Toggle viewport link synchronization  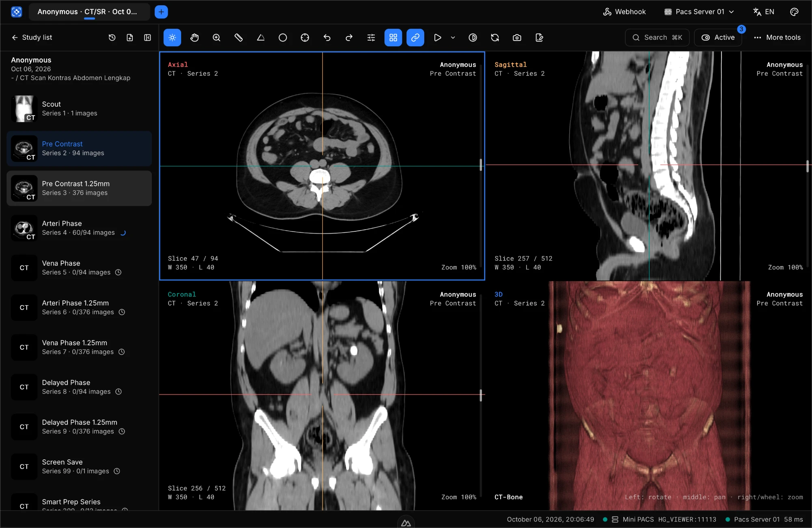(x=415, y=37)
